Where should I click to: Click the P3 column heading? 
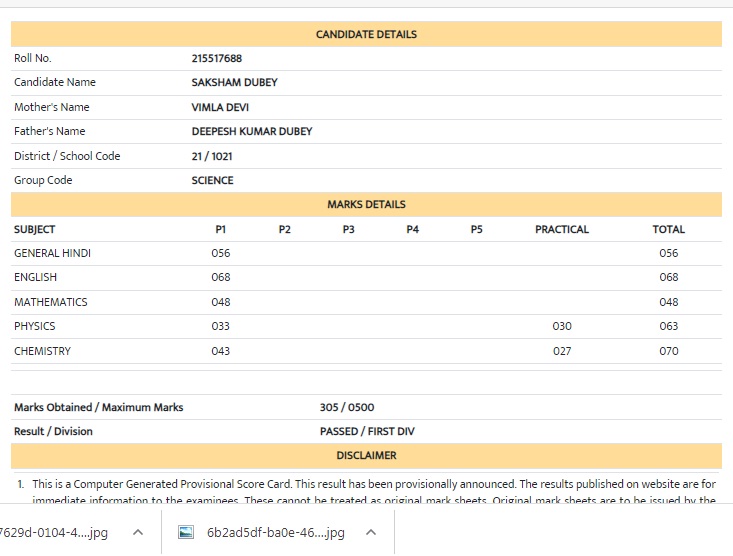[348, 230]
